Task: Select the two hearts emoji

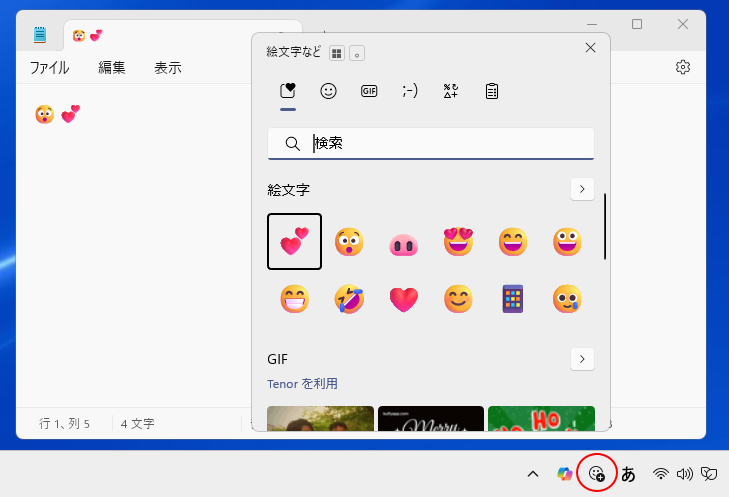Action: 294,241
